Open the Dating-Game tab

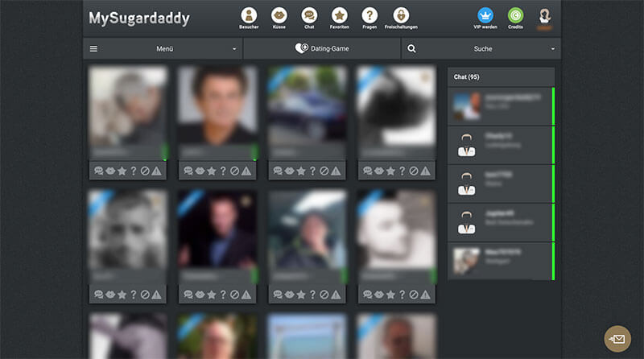[322, 49]
